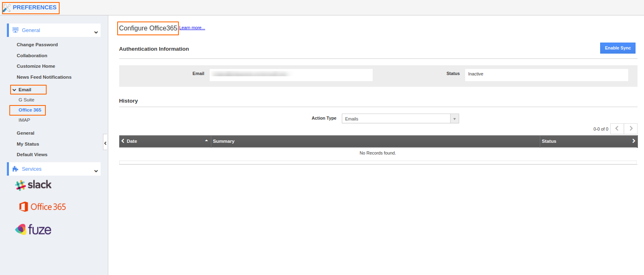Viewport: 644px width, 275px height.
Task: Open Default Views preferences
Action: pos(32,155)
